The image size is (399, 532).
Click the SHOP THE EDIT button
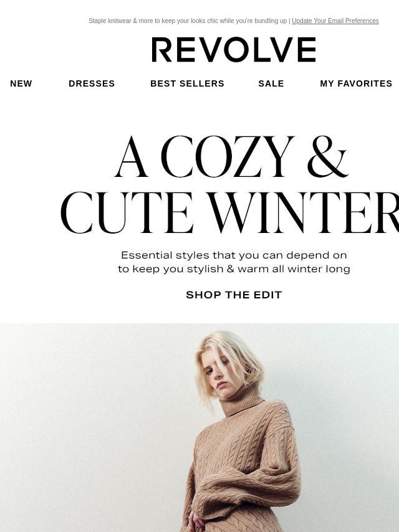(234, 295)
